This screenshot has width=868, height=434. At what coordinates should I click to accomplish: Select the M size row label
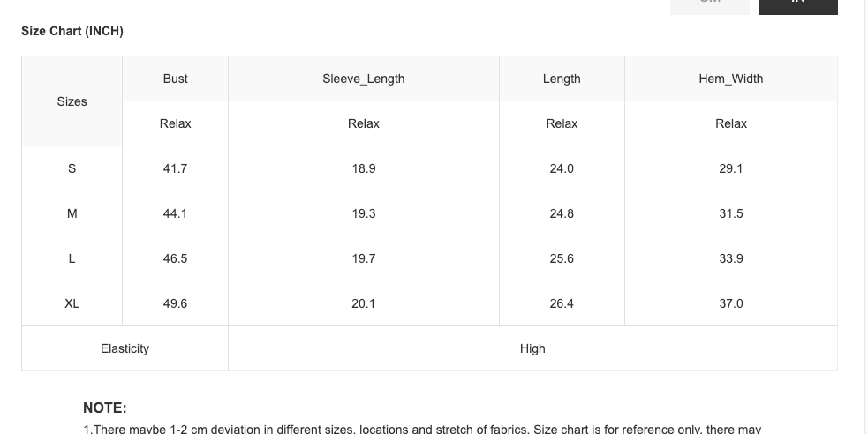(x=72, y=213)
